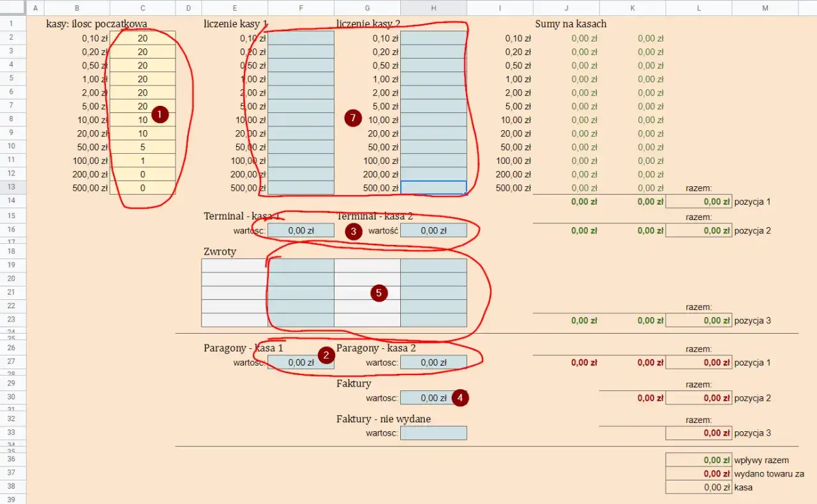Click the red marker number 1
Screen dimensions: 817x504
pos(160,115)
